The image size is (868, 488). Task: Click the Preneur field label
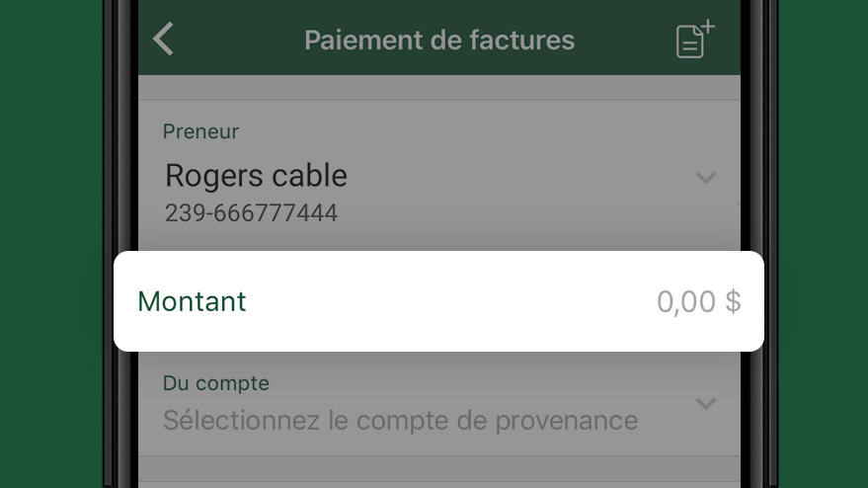point(200,131)
